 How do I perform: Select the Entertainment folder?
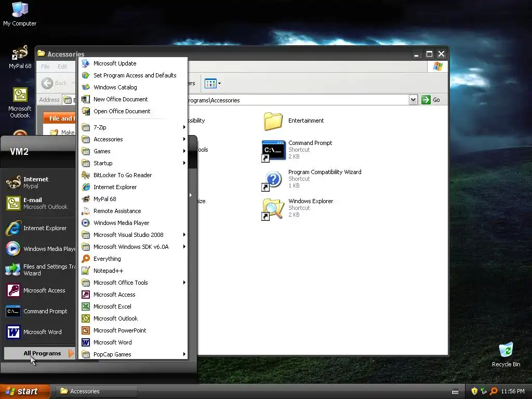pyautogui.click(x=294, y=121)
